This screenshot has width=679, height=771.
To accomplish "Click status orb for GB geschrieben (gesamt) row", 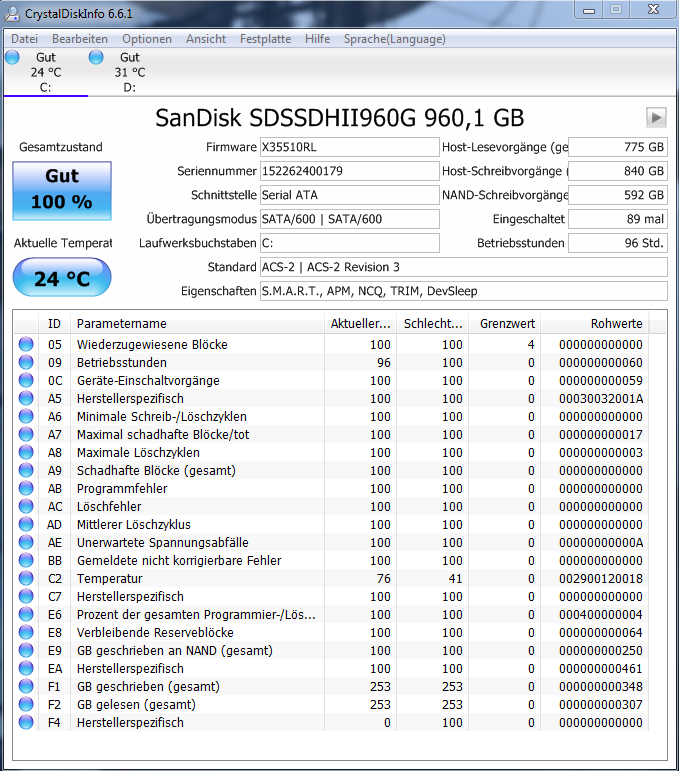I will pyautogui.click(x=26, y=686).
